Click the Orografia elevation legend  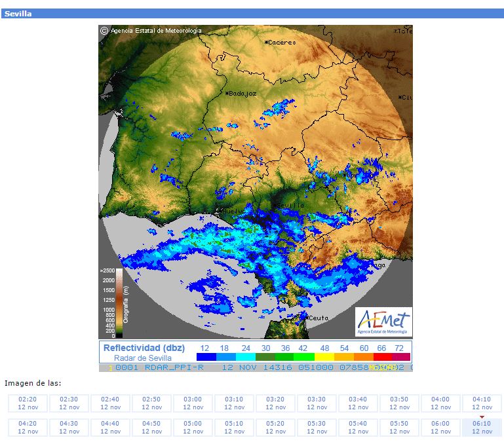coord(114,303)
